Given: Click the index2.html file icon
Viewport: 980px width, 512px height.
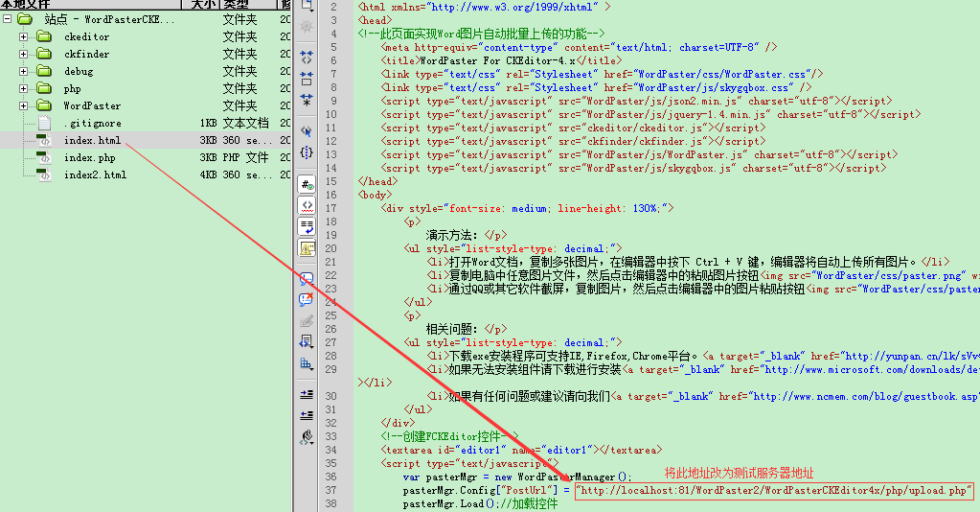Looking at the screenshot, I should pos(44,175).
